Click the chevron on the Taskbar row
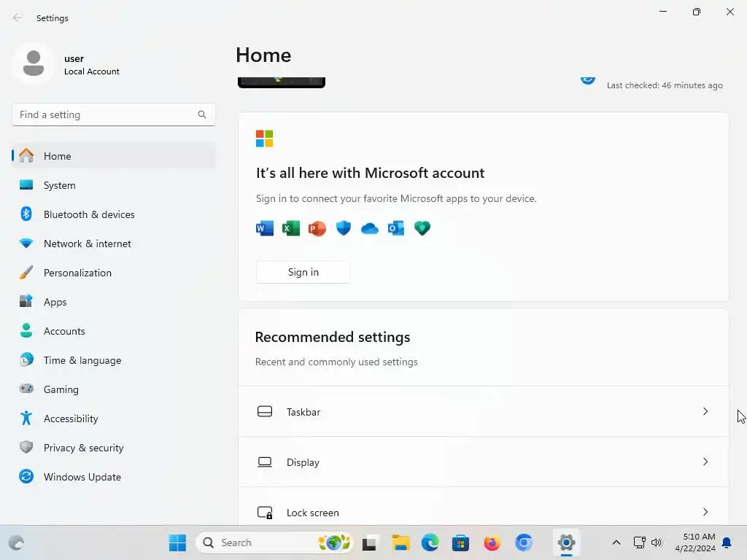 [x=705, y=411]
